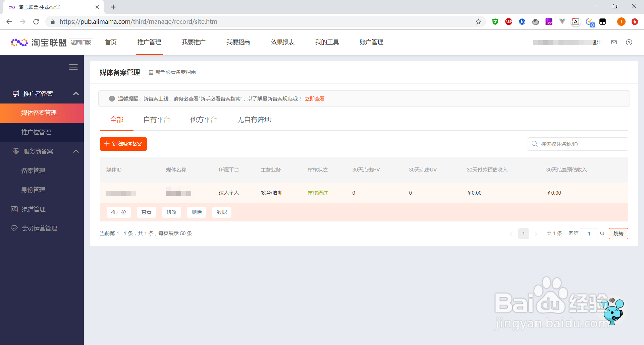Screen dimensions: 644x345
Task: Click the Taobao Union logo
Action: point(38,42)
